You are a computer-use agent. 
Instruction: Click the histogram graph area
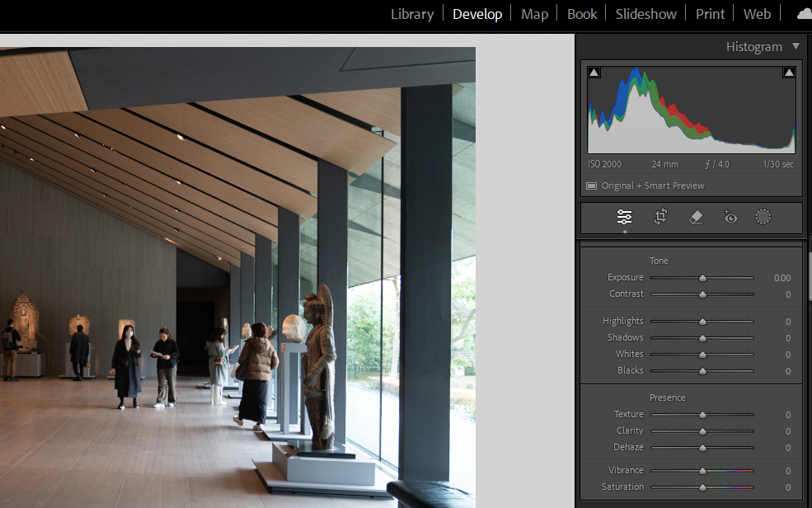click(x=692, y=110)
